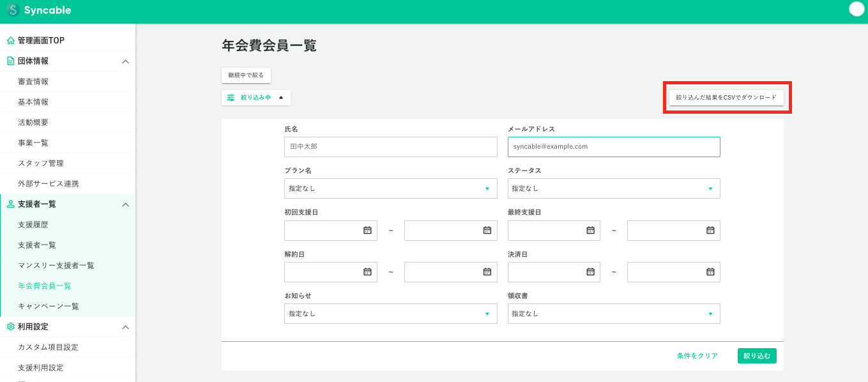Viewport: 868px width, 382px height.
Task: Open the ステータス dropdown
Action: tap(613, 188)
